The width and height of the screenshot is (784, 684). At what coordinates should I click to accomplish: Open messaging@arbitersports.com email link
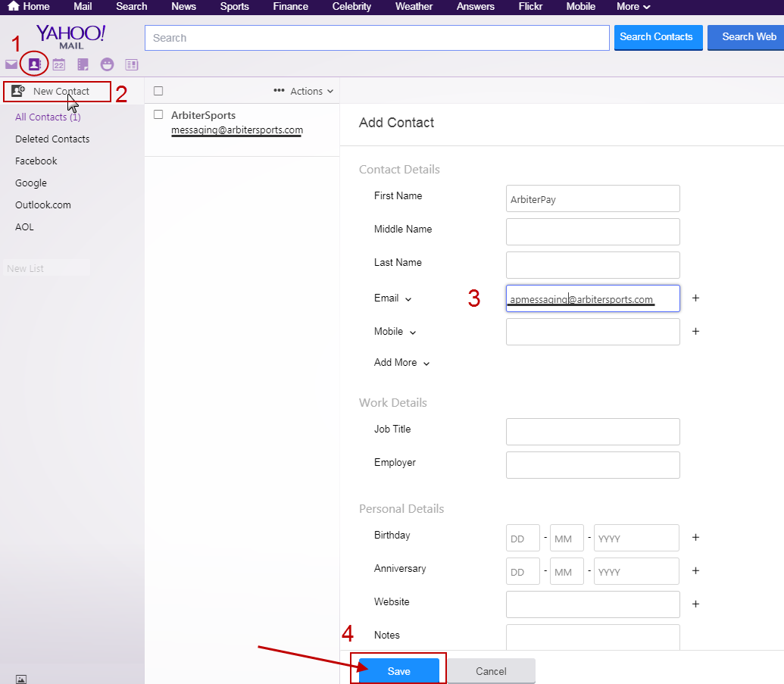coord(237,130)
